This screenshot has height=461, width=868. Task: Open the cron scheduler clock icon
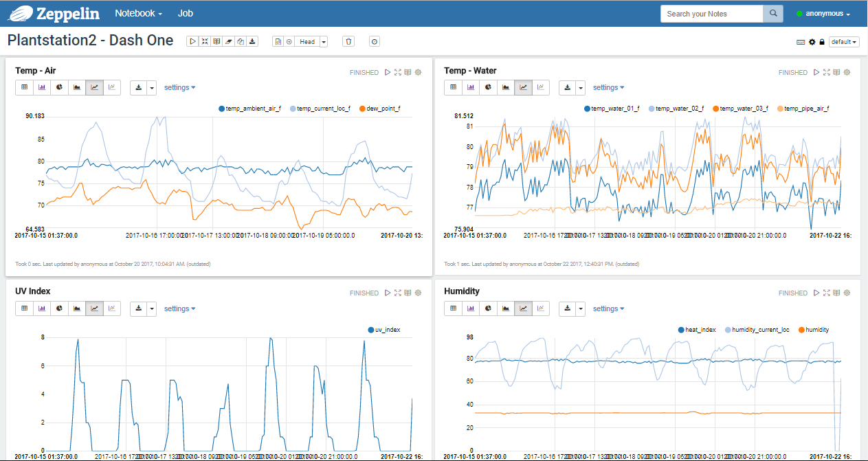pyautogui.click(x=375, y=42)
